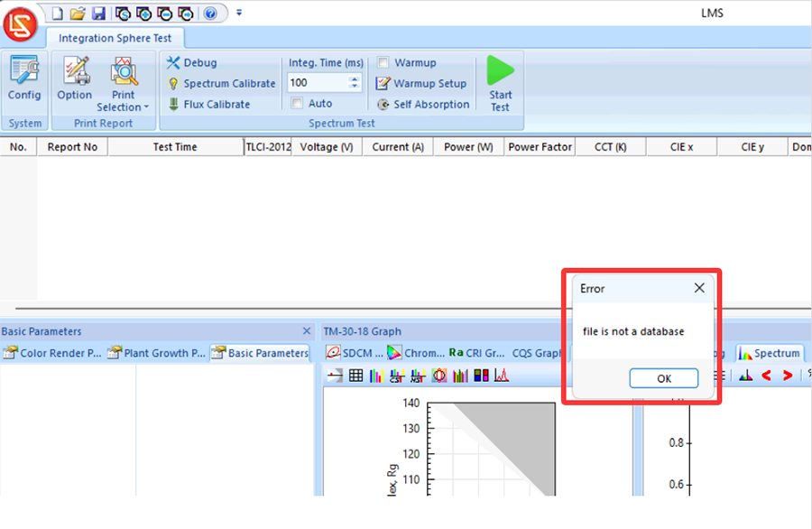The height and width of the screenshot is (529, 812).
Task: Click the Integ. Time input field
Action: [x=317, y=83]
